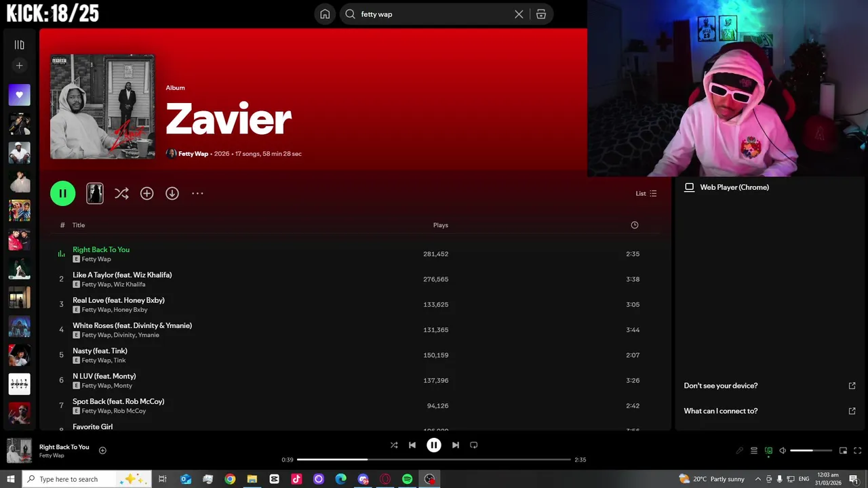This screenshot has width=868, height=488.
Task: Click album preview thumbnail beside green pause button
Action: (x=95, y=193)
